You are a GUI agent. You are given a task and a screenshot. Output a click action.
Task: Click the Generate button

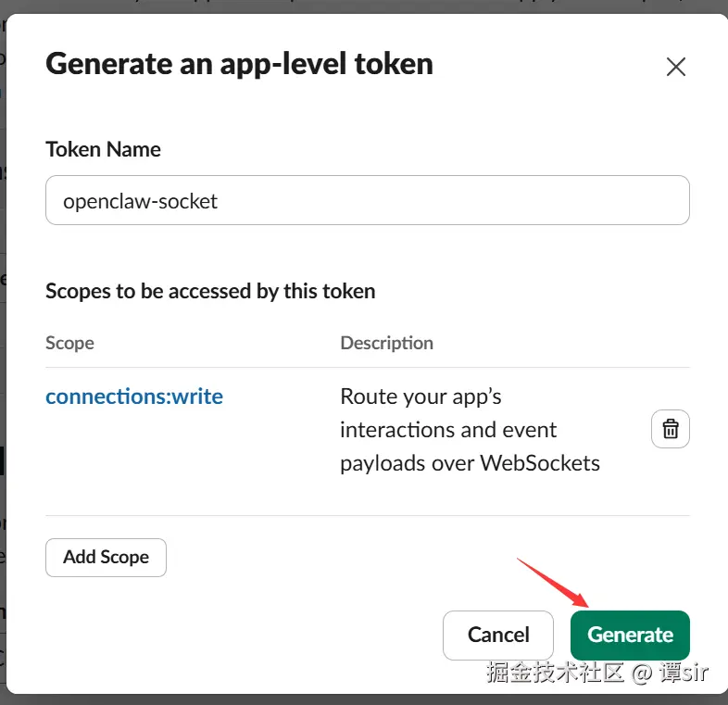(x=630, y=635)
